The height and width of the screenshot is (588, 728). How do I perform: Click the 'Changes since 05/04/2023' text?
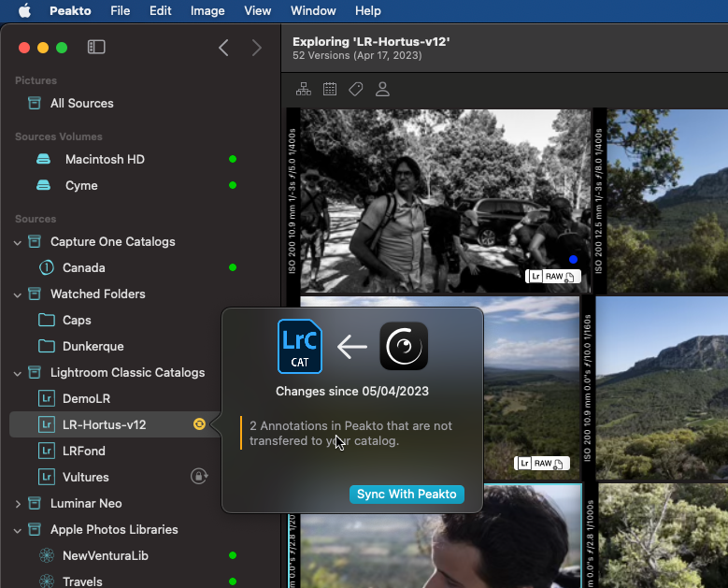[352, 391]
